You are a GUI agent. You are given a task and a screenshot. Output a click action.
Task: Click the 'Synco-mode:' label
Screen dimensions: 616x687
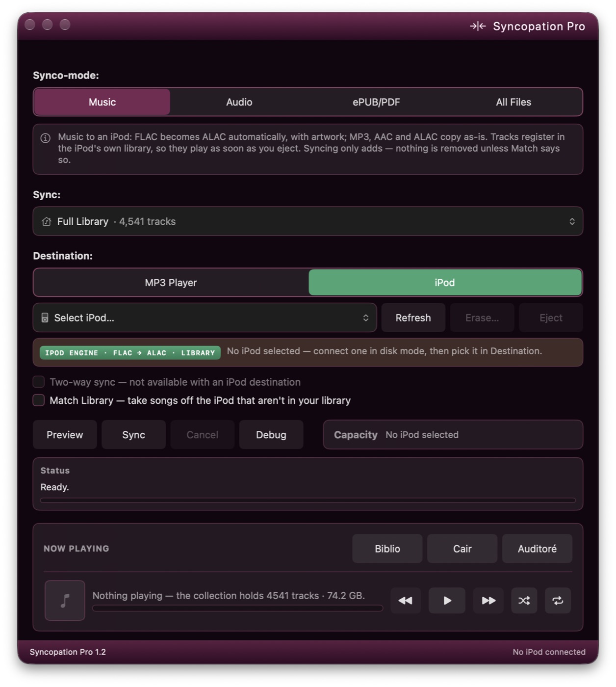[x=66, y=75]
